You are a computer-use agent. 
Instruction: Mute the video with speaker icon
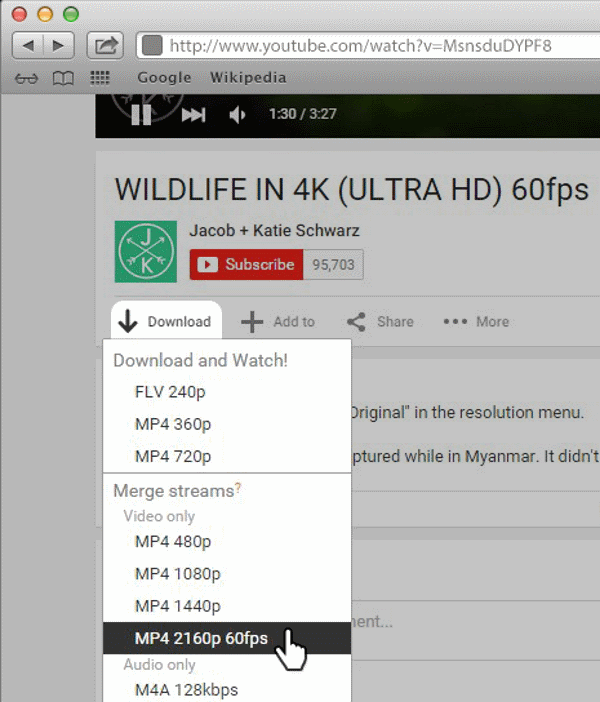[x=237, y=115]
